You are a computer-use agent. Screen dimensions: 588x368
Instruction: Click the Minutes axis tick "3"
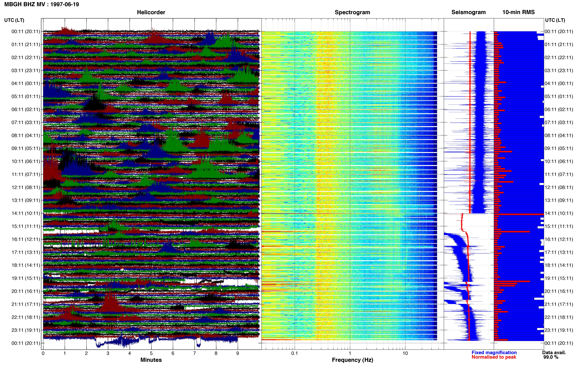tap(108, 353)
